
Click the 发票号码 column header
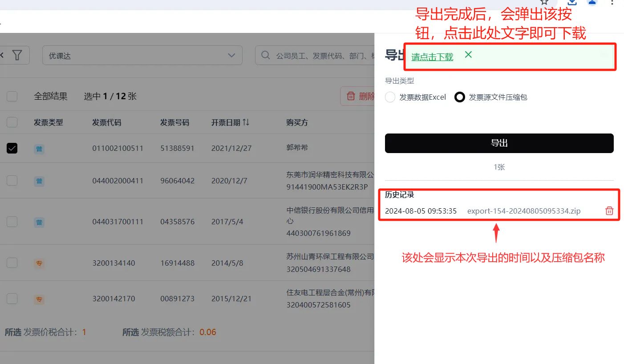[175, 122]
